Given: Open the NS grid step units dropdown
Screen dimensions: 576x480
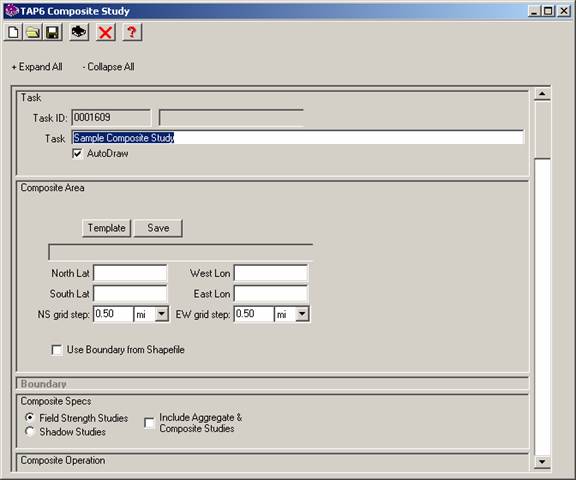Looking at the screenshot, I should point(161,314).
